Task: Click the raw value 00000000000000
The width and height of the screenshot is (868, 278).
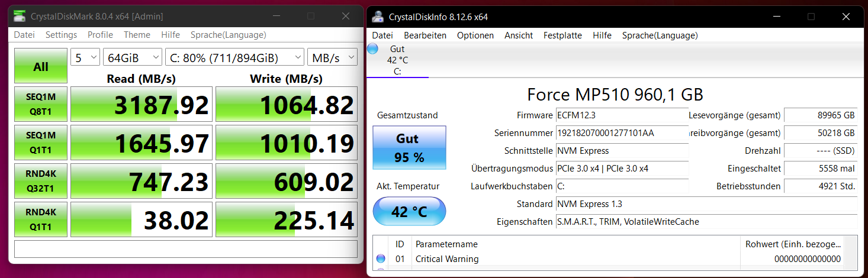Action: click(x=807, y=258)
